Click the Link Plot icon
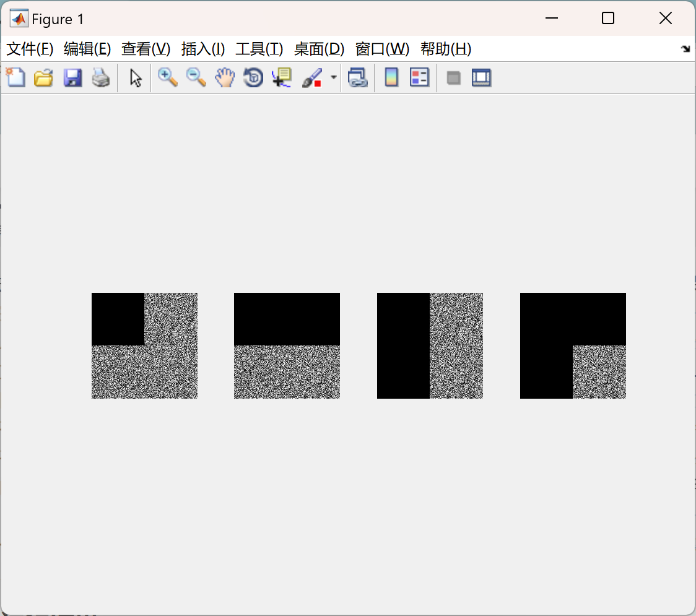This screenshot has height=616, width=696. click(358, 77)
